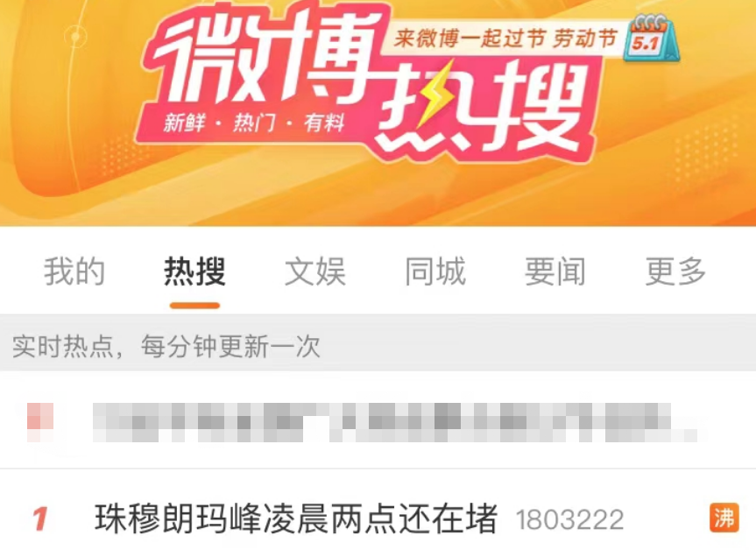
Task: Go to the 同城 tab
Action: [435, 271]
